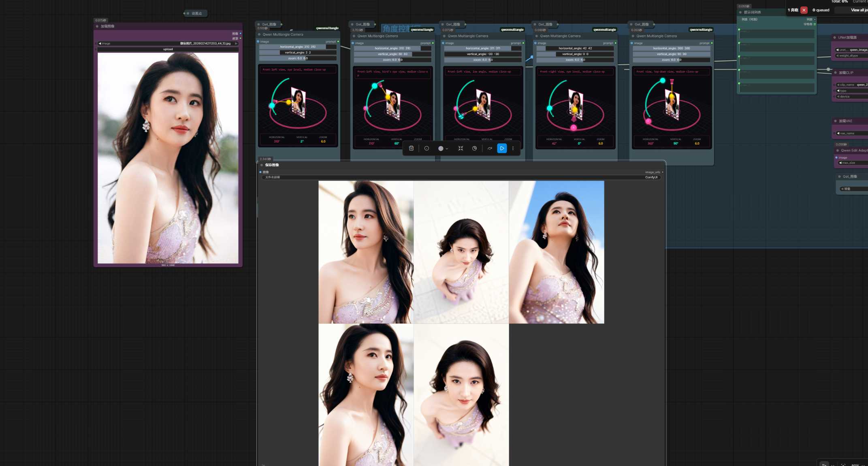Click the collapse arrows icon in node toolbar

coord(461,149)
